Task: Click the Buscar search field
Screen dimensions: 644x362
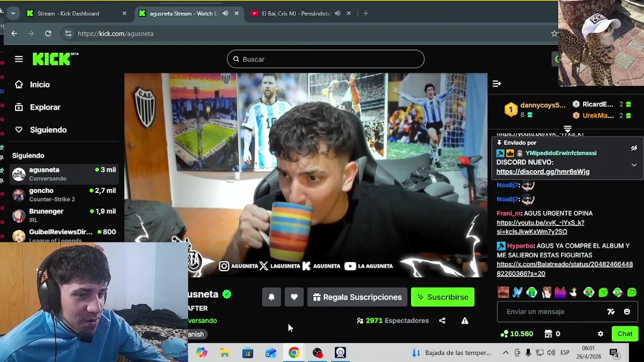Action: 326,59
